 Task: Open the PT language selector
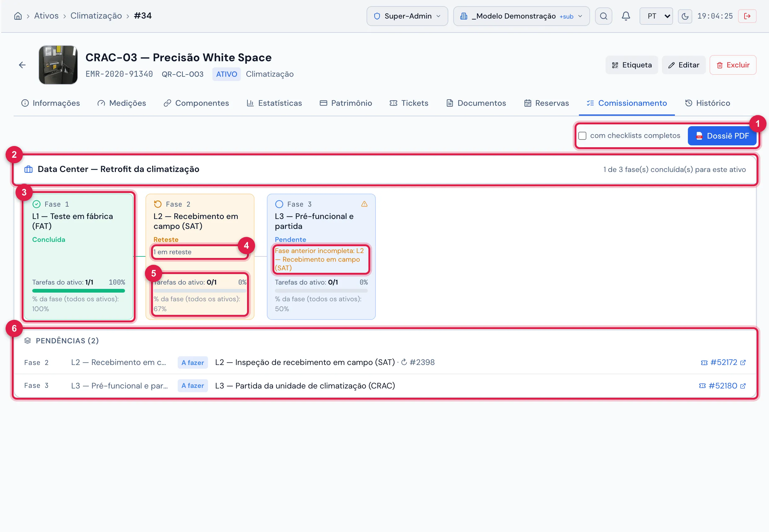tap(656, 16)
